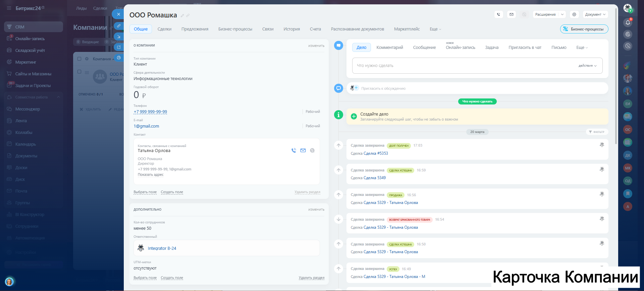Send email to Татьяна Орлова via envelope icon
Viewport: 644px width, 291px height.
point(303,150)
